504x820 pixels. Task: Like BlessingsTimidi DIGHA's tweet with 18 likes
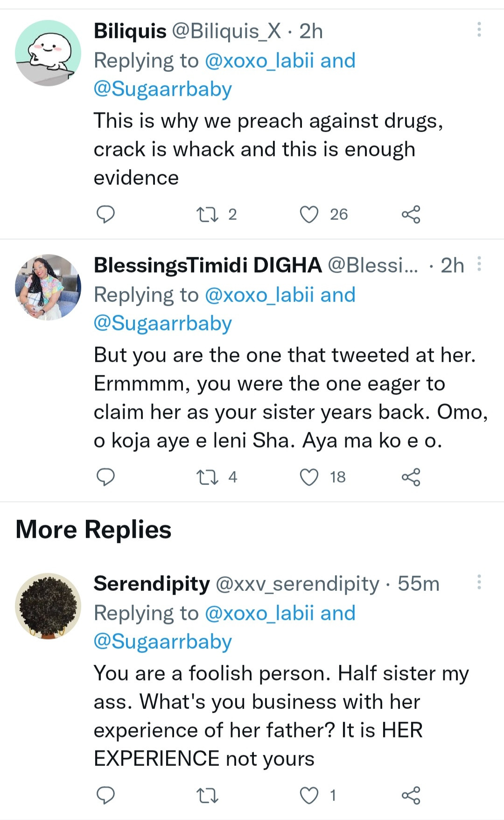[x=309, y=477]
